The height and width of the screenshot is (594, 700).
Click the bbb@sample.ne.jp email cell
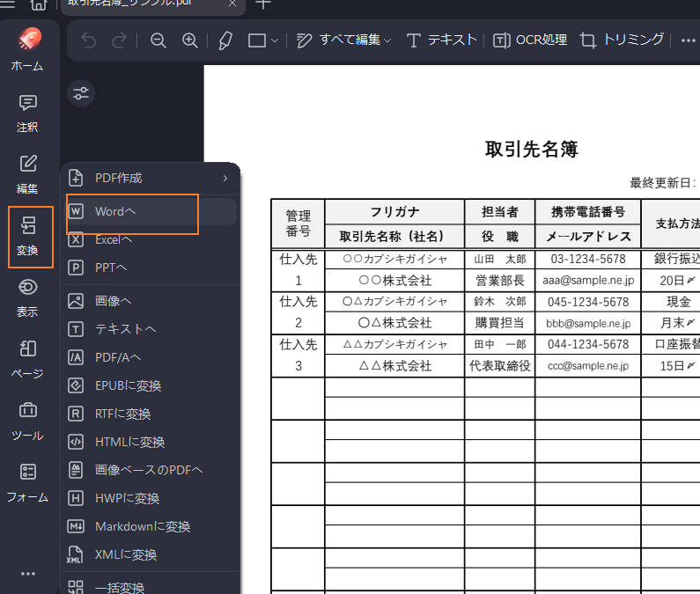click(x=588, y=323)
